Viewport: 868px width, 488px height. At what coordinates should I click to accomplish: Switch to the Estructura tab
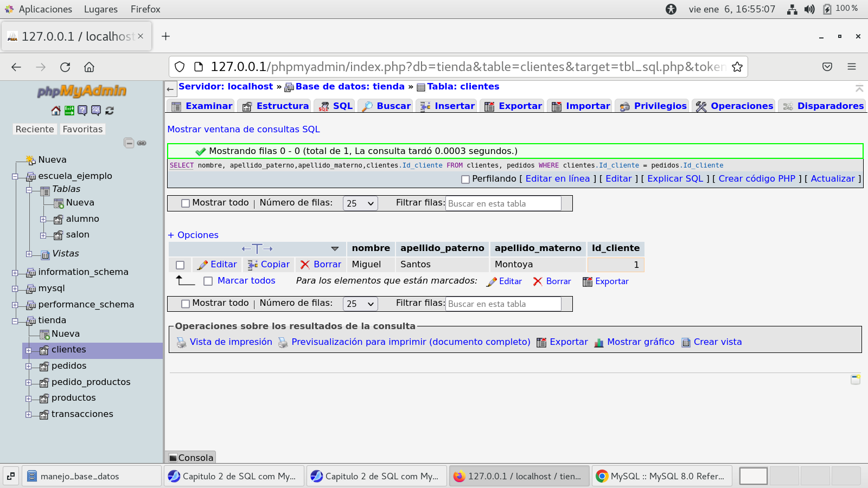(x=276, y=106)
